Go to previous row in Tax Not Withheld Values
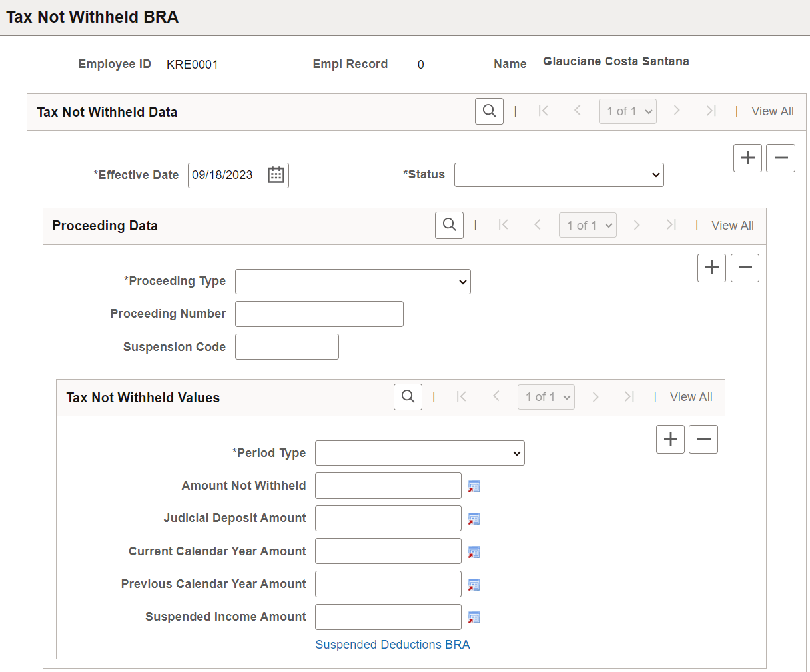The image size is (810, 672). 496,397
